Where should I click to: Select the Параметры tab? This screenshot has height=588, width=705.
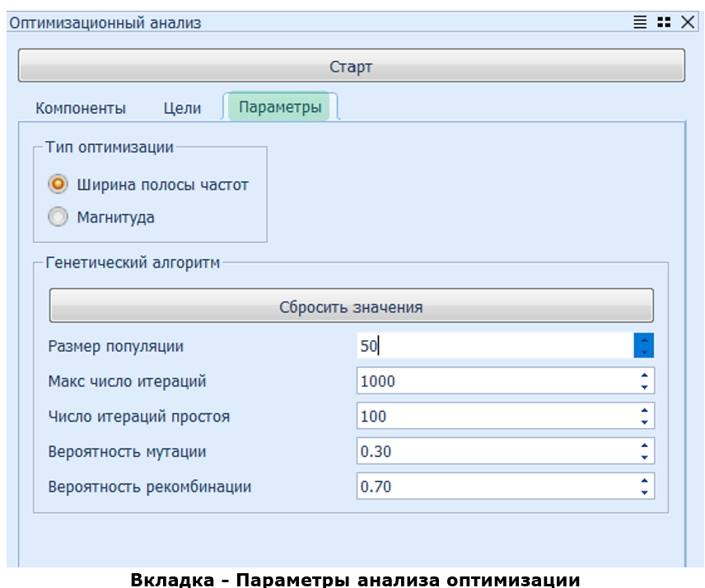pyautogui.click(x=280, y=108)
